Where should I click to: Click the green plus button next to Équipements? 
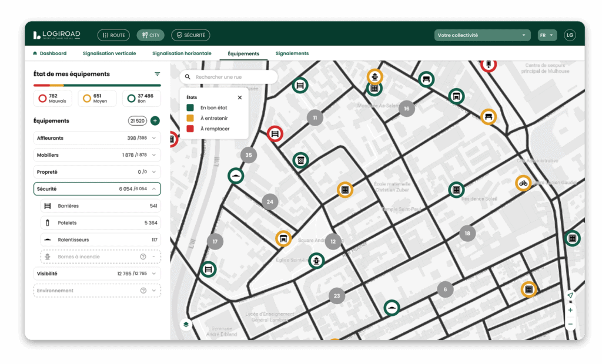[x=155, y=121]
